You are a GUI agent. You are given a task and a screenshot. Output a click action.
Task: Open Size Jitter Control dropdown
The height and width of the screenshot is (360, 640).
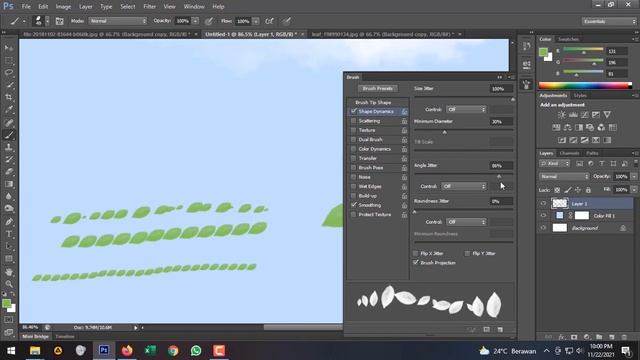pyautogui.click(x=466, y=109)
